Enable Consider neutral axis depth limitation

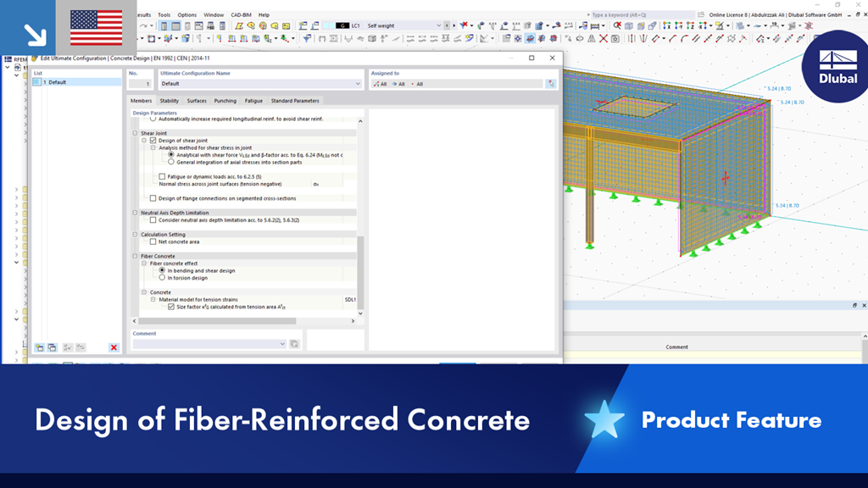(153, 219)
